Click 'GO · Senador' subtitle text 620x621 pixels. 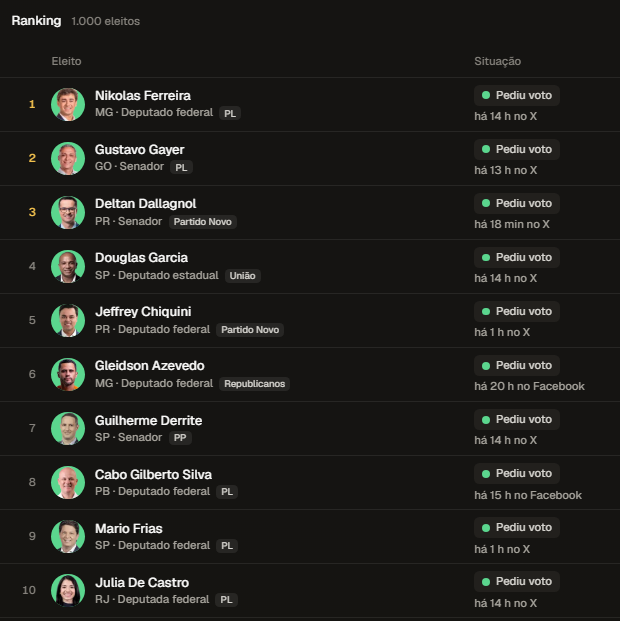coord(129,166)
